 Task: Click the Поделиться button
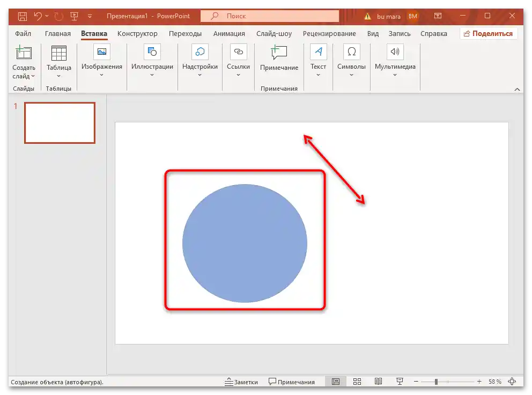(489, 33)
